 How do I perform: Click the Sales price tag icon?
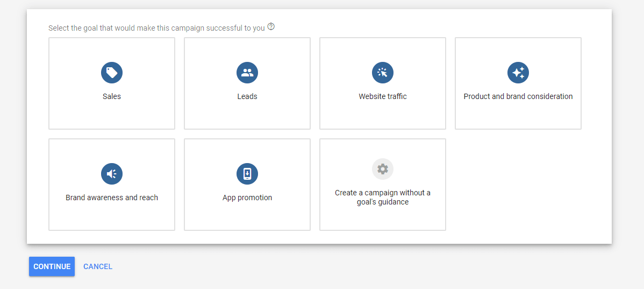(x=112, y=73)
